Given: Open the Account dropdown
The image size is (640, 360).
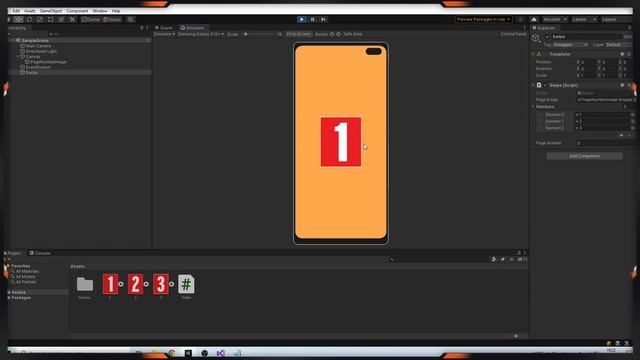Looking at the screenshot, I should [555, 19].
